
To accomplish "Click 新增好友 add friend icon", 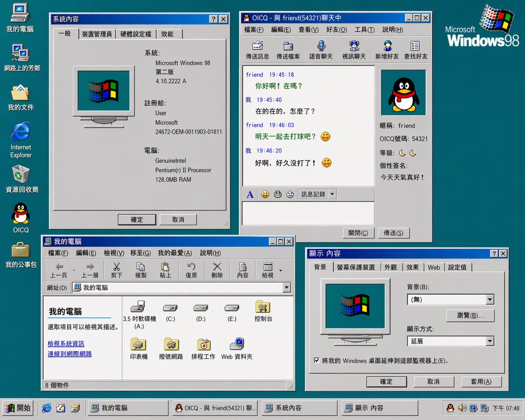I will point(387,50).
